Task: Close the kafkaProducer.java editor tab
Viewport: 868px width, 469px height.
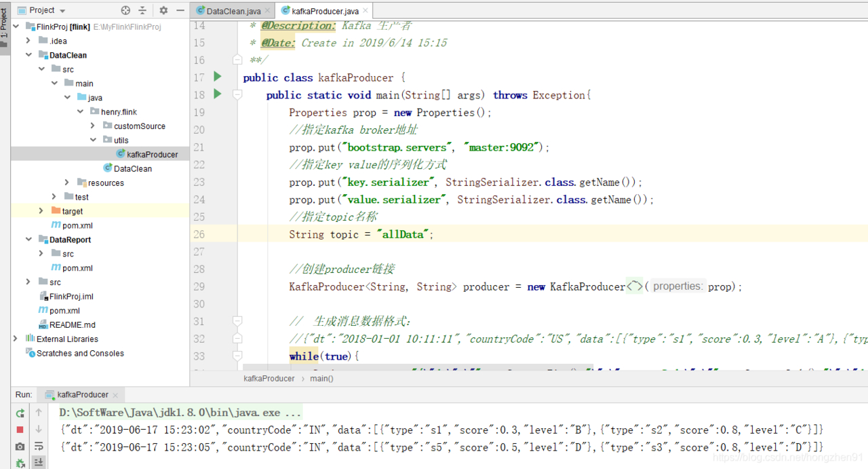Action: [366, 11]
